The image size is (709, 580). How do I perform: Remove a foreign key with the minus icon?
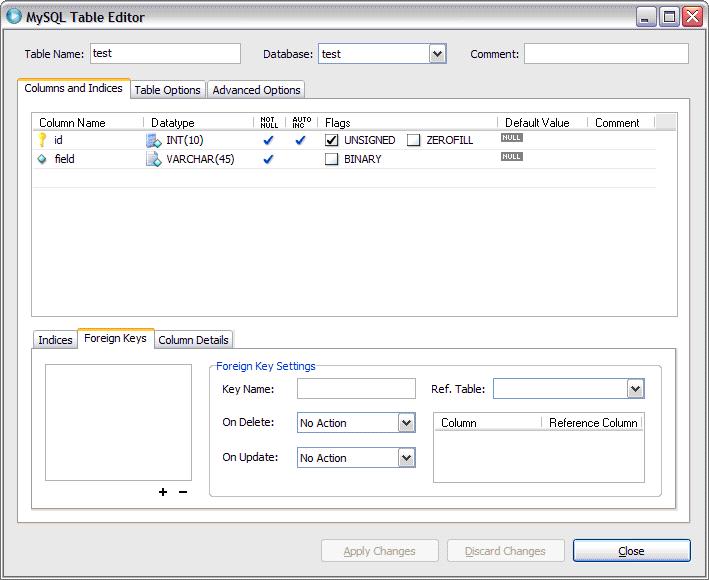(x=183, y=492)
